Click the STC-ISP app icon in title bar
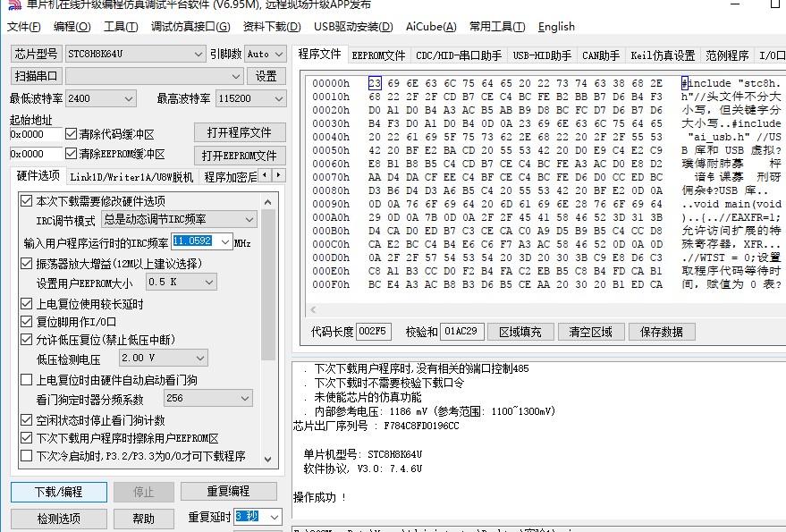Viewport: 786px width, 532px height. pos(14,5)
